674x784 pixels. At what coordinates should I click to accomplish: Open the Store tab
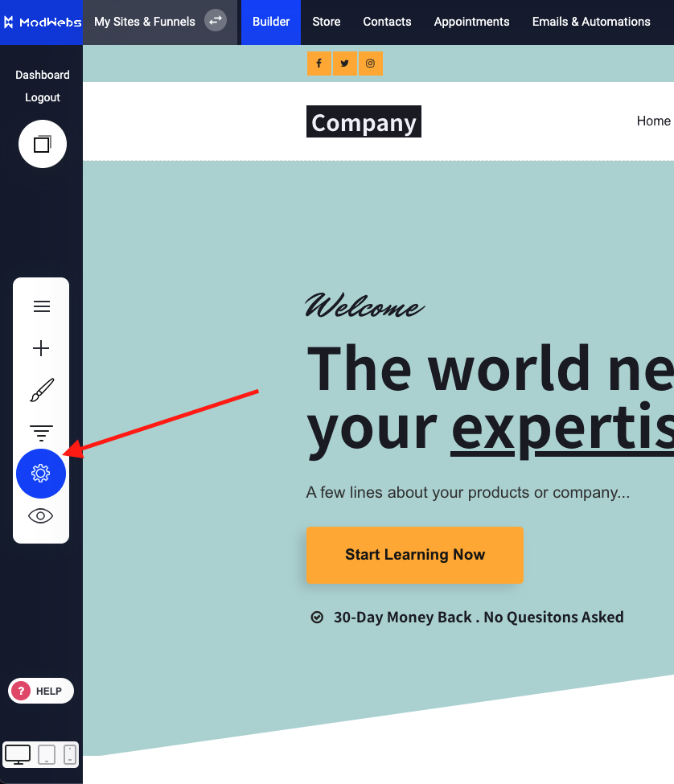[x=327, y=22]
